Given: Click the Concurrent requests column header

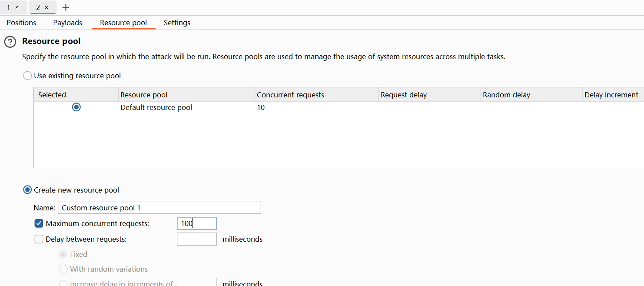Looking at the screenshot, I should point(290,95).
